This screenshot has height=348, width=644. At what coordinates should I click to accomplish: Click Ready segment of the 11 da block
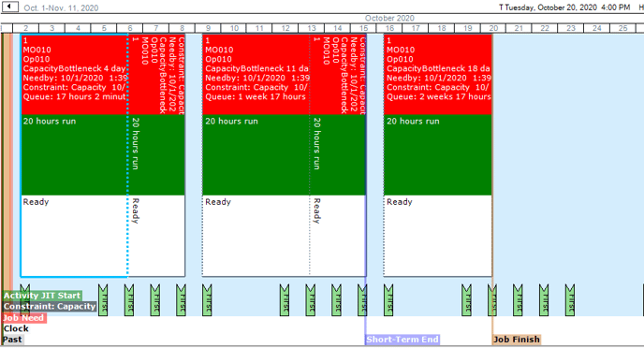[256, 236]
